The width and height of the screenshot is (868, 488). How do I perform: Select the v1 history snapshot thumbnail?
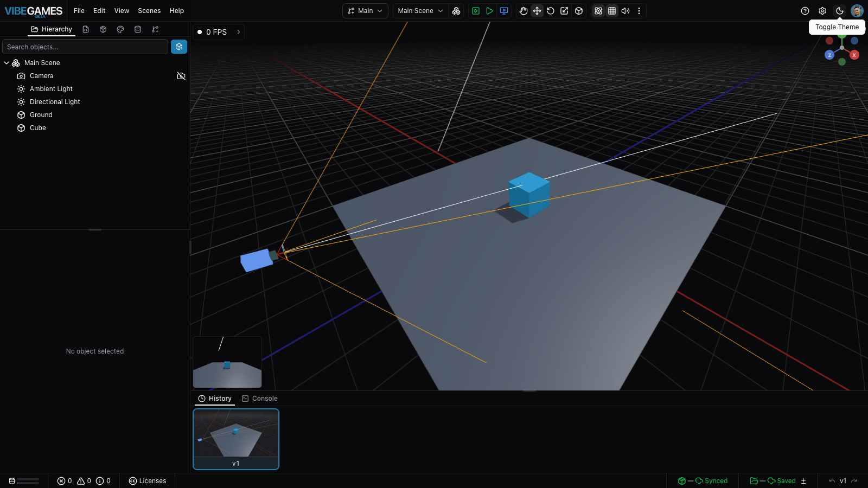(x=236, y=439)
